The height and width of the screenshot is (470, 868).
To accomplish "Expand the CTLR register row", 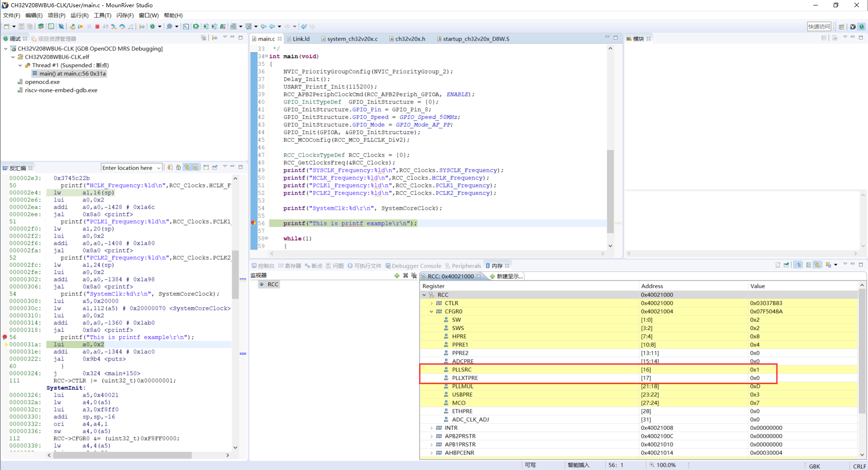I will coord(431,303).
